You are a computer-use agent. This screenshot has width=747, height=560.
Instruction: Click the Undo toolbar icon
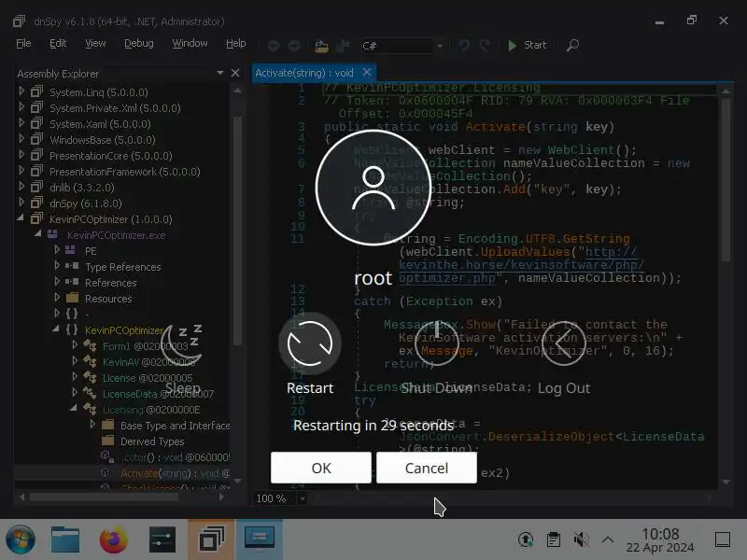coord(463,45)
